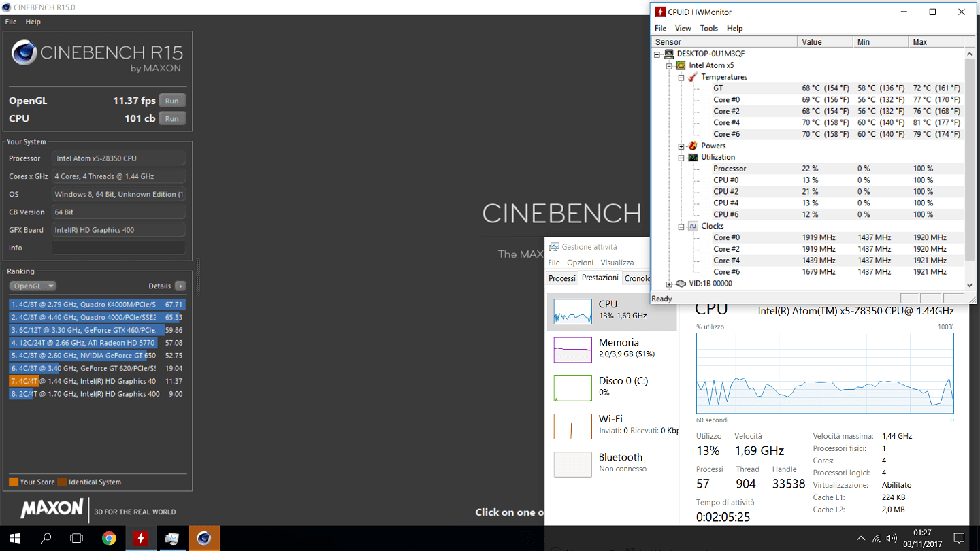Click the Sensor column header
The width and height of the screenshot is (980, 551).
click(x=724, y=42)
